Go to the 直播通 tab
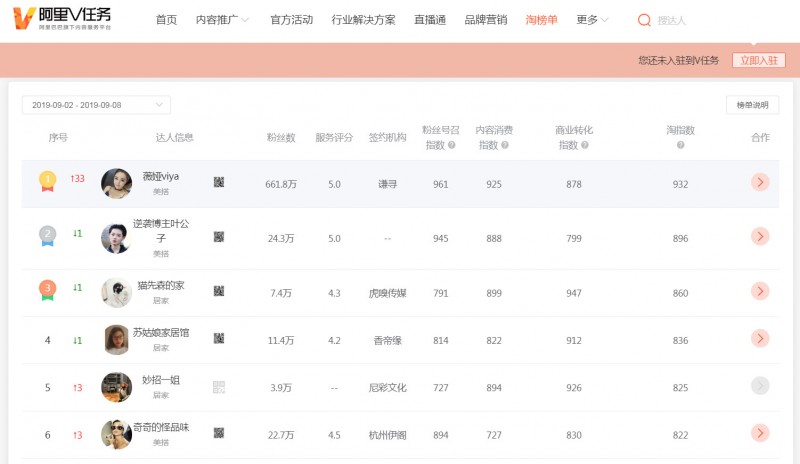800x464 pixels. (x=430, y=20)
